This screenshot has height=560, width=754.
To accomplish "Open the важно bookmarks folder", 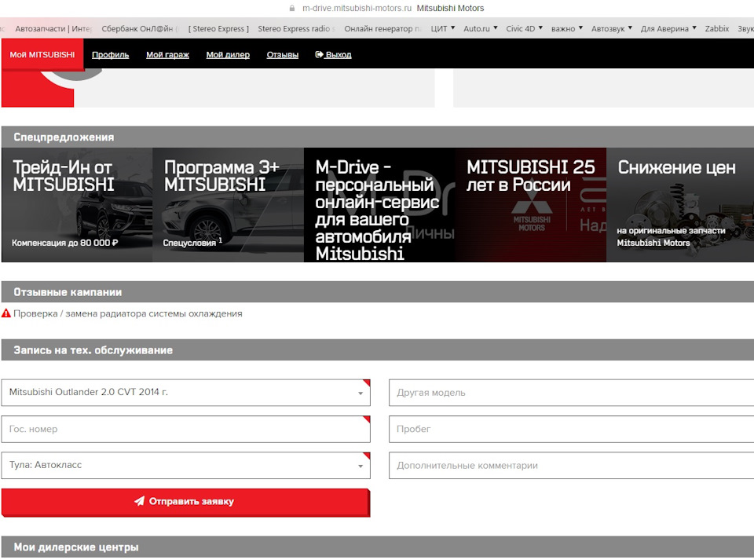I will (x=567, y=28).
